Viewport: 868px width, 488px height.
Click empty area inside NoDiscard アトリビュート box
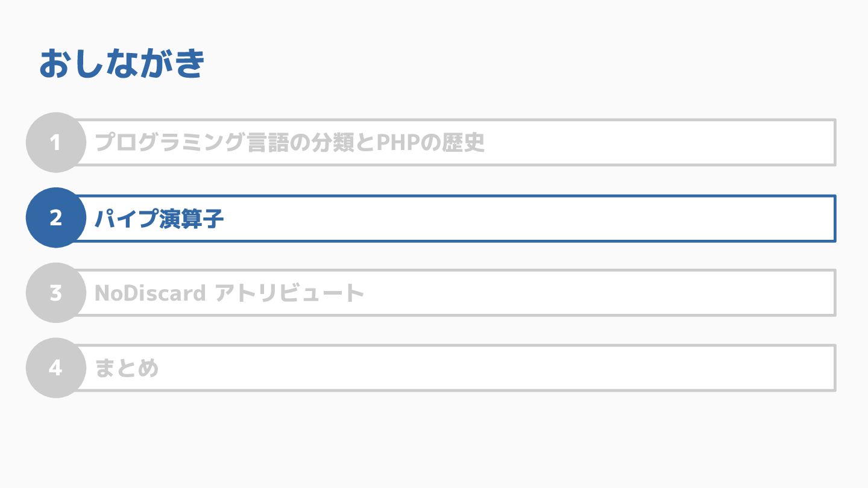tap(597, 293)
